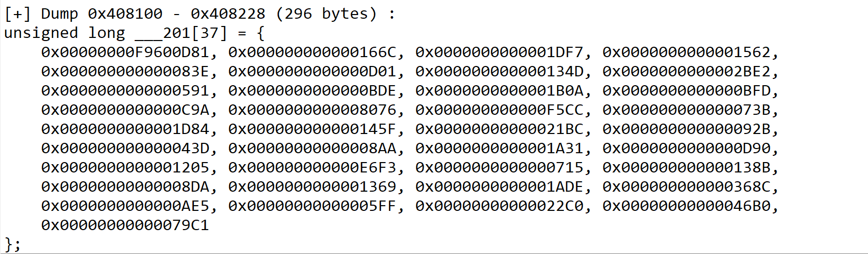868x254 pixels.
Task: Click the hex value 0x0000000000001DF7
Action: [x=499, y=52]
